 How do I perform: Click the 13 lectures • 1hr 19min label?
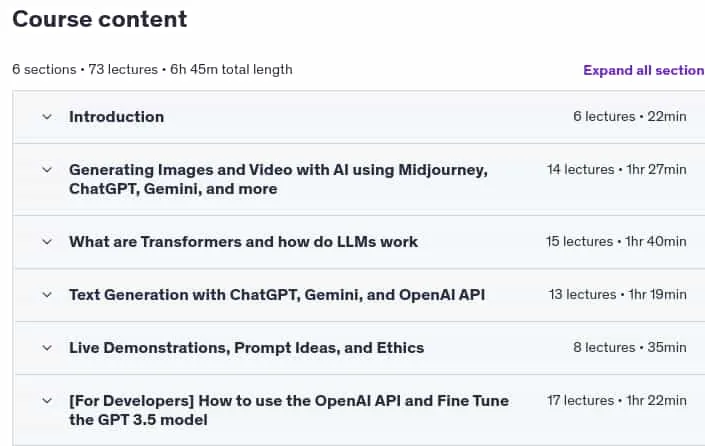click(617, 294)
